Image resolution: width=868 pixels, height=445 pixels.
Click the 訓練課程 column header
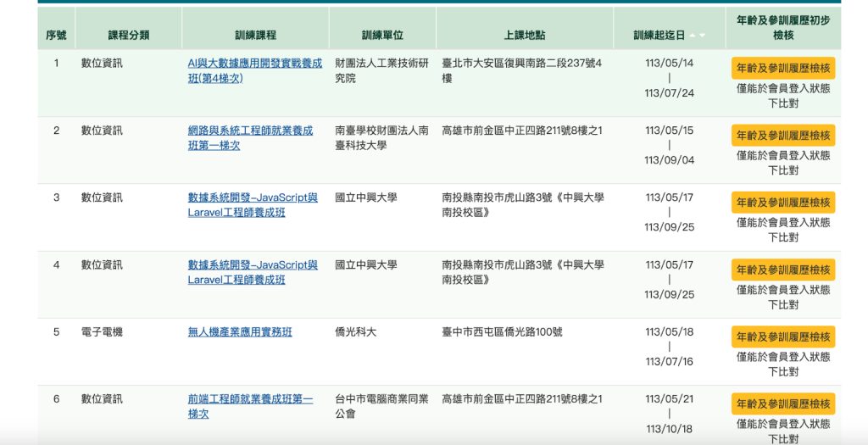255,36
